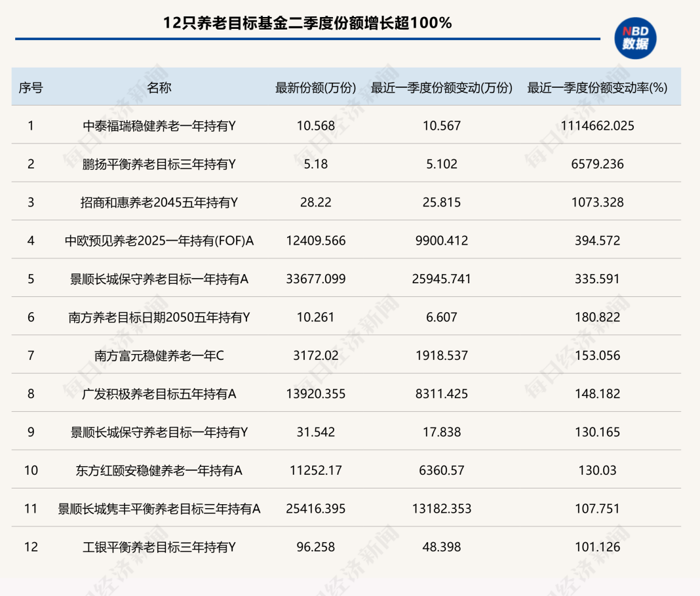Click the change rate 335.591
700x596 pixels.
tap(597, 279)
